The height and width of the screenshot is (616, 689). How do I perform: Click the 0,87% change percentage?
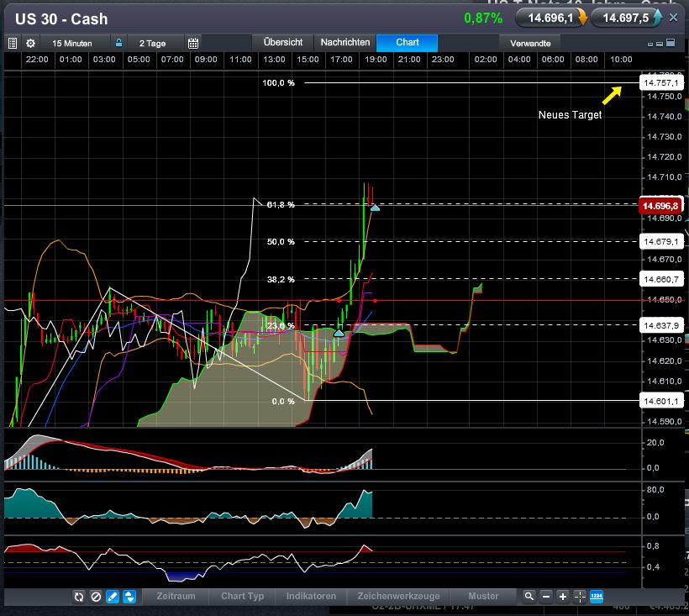[x=483, y=18]
